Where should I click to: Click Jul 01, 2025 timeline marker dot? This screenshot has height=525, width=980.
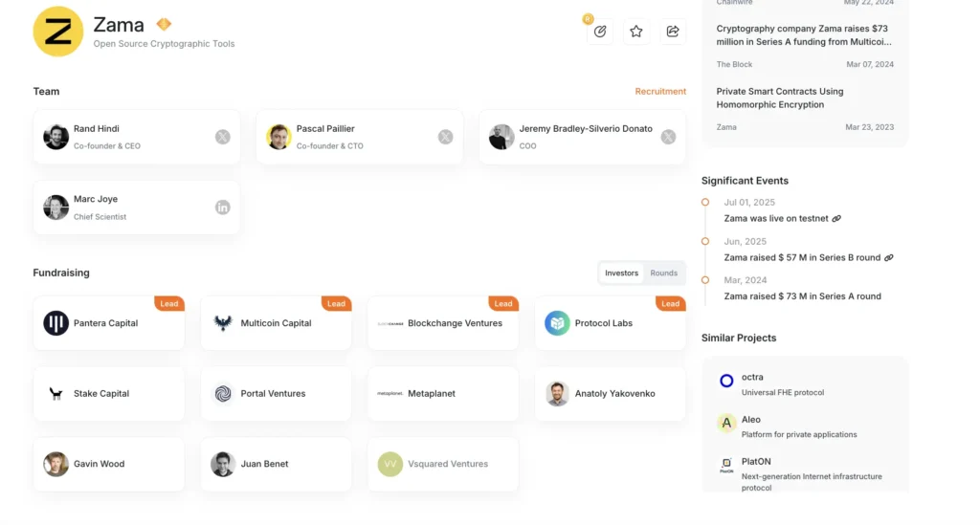[705, 203]
